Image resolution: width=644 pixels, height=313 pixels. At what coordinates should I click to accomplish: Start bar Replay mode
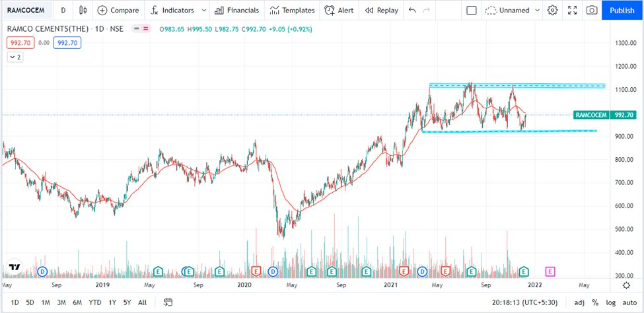(x=382, y=11)
